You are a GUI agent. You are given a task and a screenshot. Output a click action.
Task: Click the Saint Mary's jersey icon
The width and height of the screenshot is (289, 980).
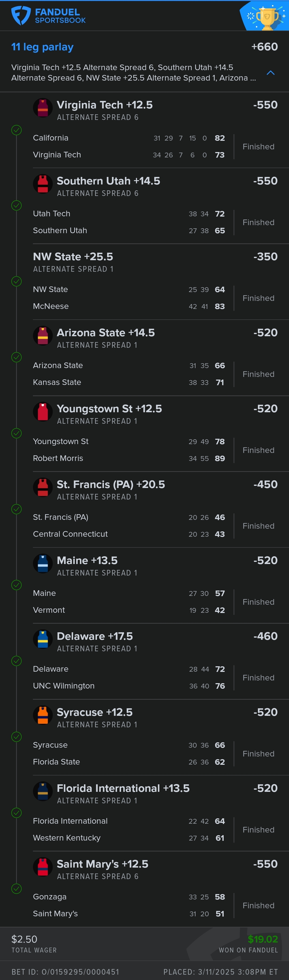click(x=43, y=867)
